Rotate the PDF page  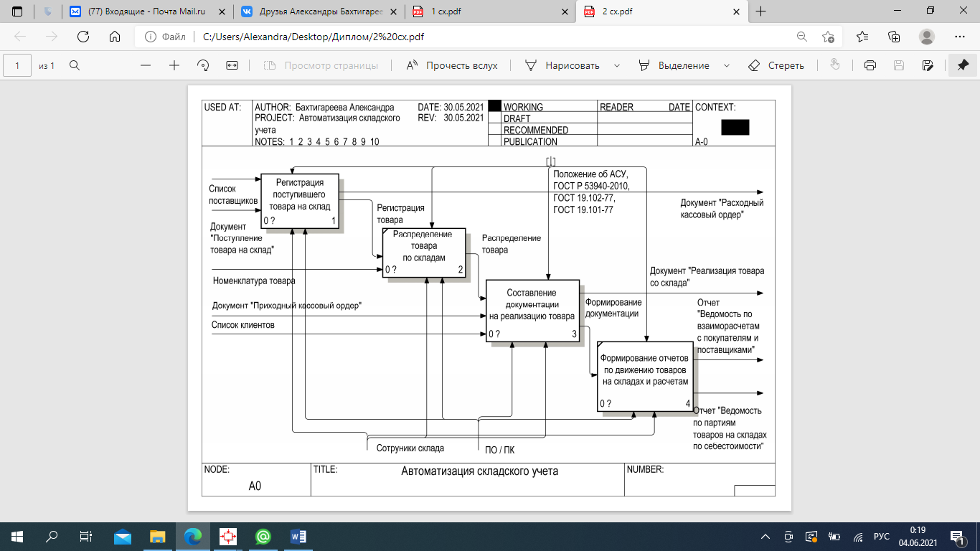pyautogui.click(x=203, y=65)
